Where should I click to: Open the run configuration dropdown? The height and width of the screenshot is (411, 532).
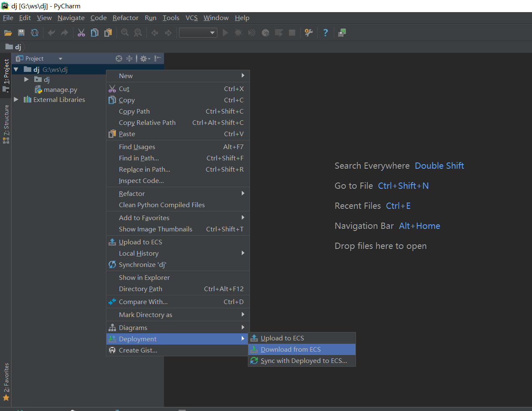[x=198, y=33]
